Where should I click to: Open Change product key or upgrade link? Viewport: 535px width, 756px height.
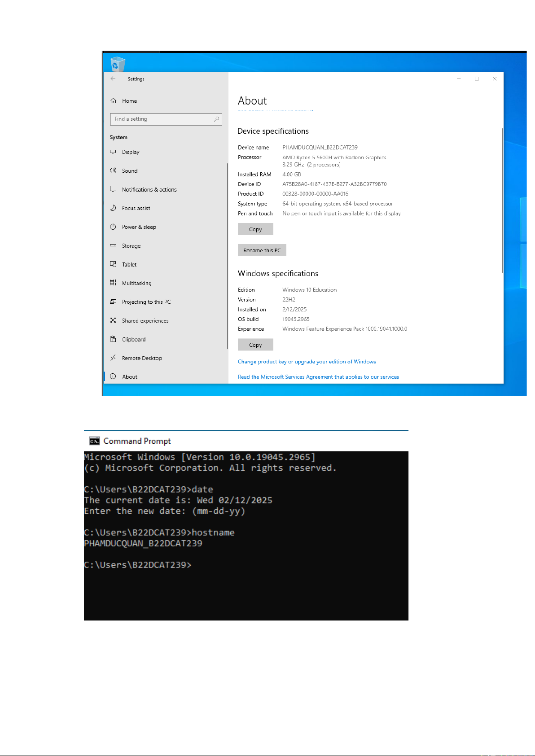point(307,362)
